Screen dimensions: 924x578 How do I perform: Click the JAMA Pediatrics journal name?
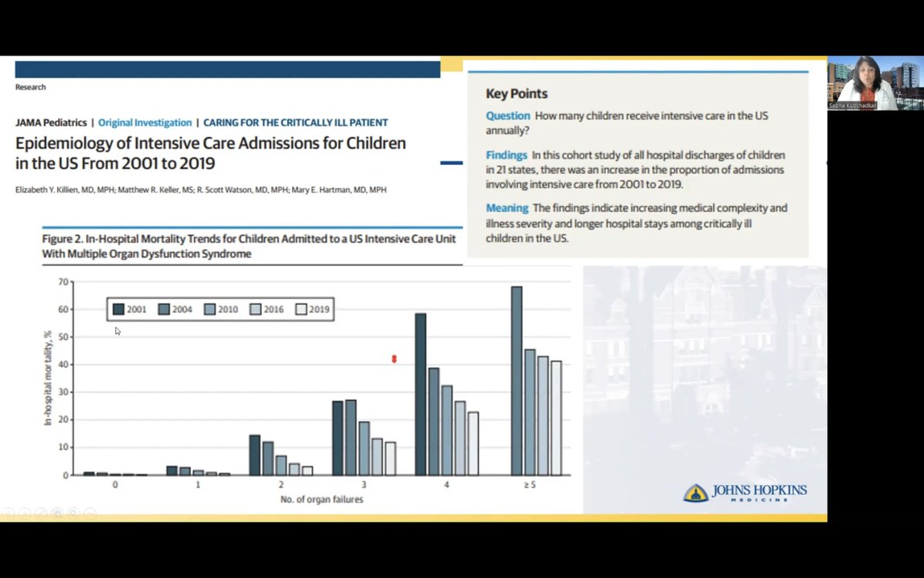(50, 123)
